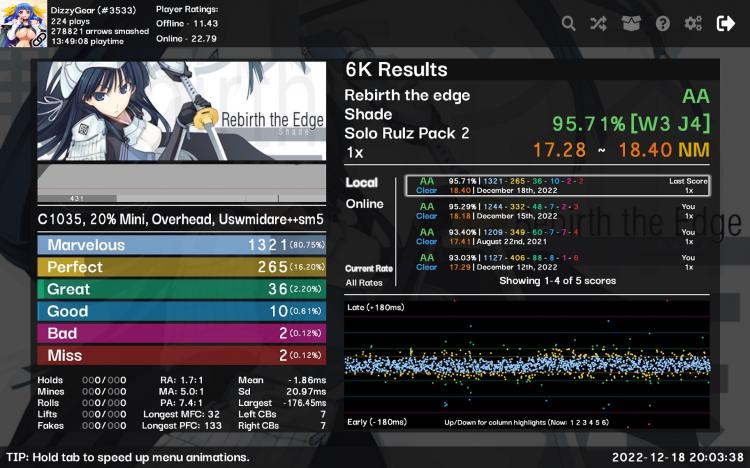Click the Fakes 000/000 row

82,426
